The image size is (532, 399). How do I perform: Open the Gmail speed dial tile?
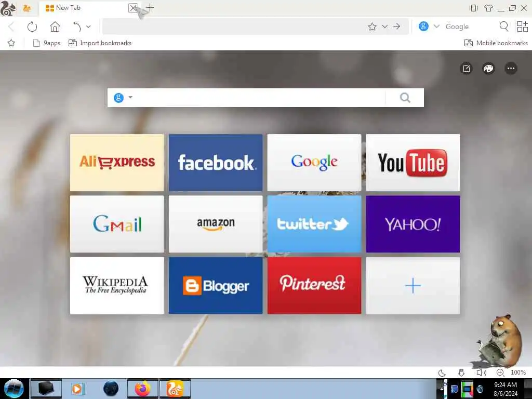(x=117, y=224)
